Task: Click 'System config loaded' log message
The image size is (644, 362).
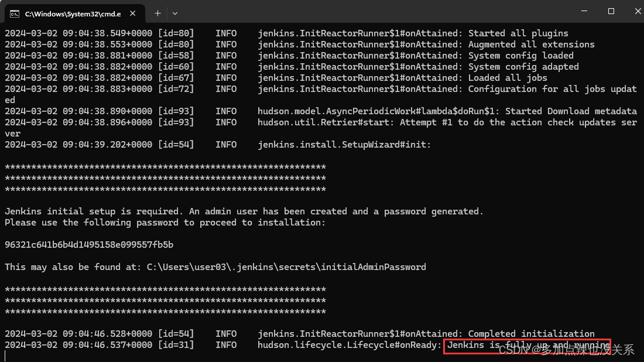Action: pos(521,56)
